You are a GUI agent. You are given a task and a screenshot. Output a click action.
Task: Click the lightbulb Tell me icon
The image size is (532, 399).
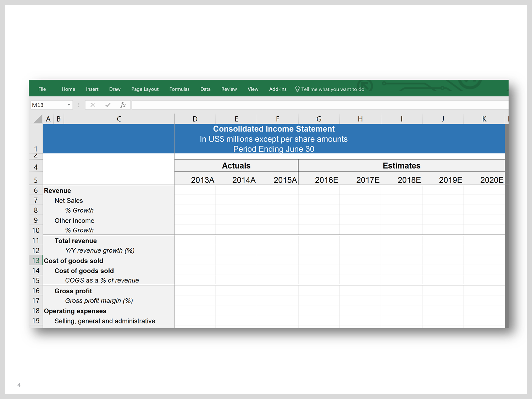297,89
